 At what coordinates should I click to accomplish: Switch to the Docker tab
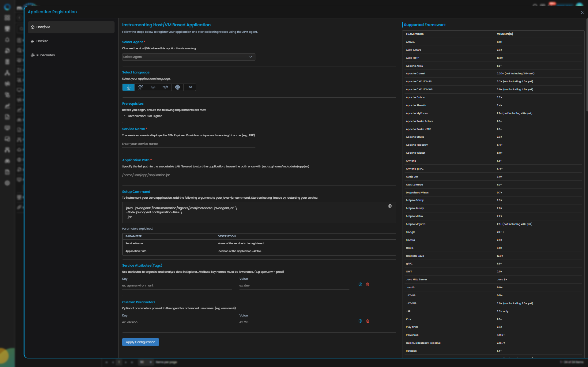[42, 41]
